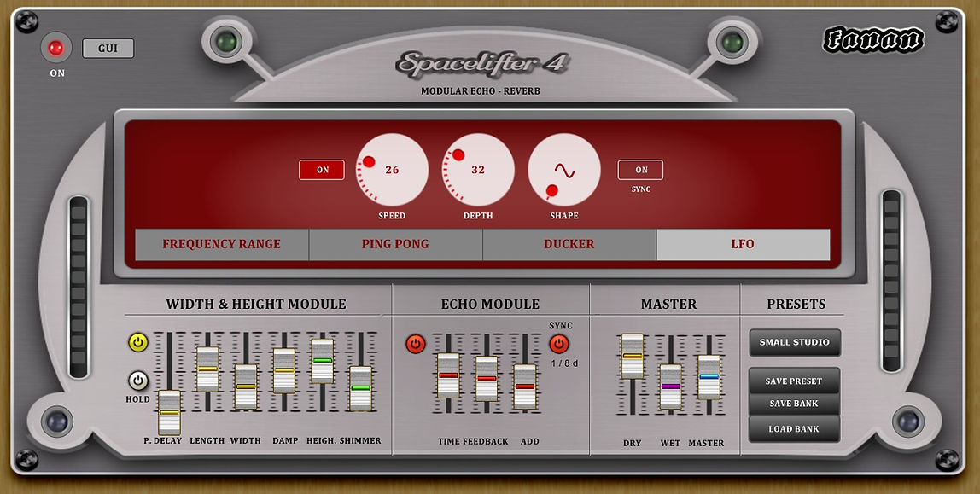Click the SAVE PRESET button
The width and height of the screenshot is (980, 494).
(794, 381)
